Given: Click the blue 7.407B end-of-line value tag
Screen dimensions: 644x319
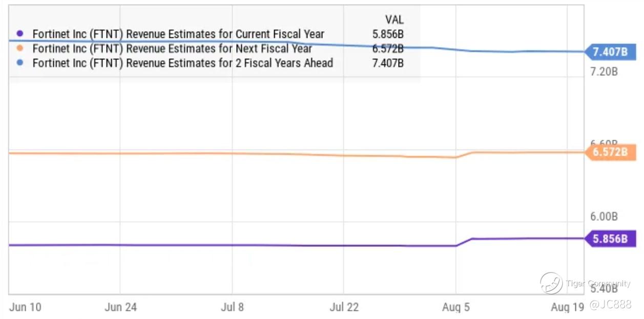Looking at the screenshot, I should 610,52.
